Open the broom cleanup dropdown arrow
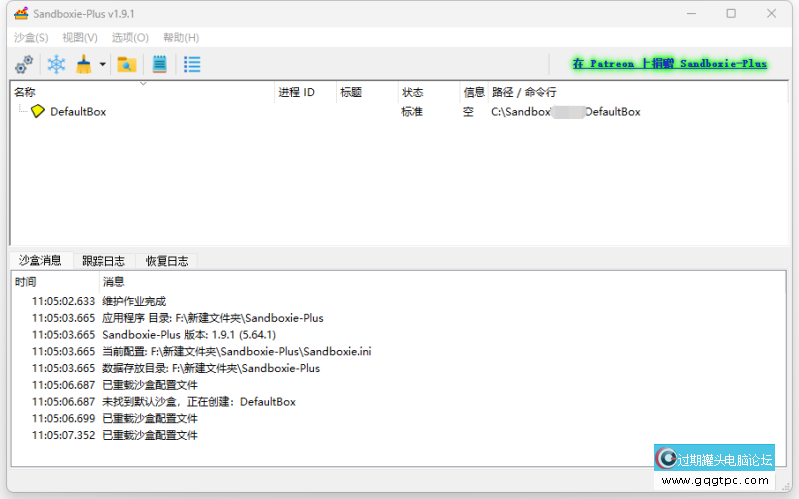Image resolution: width=799 pixels, height=499 pixels. pos(102,66)
